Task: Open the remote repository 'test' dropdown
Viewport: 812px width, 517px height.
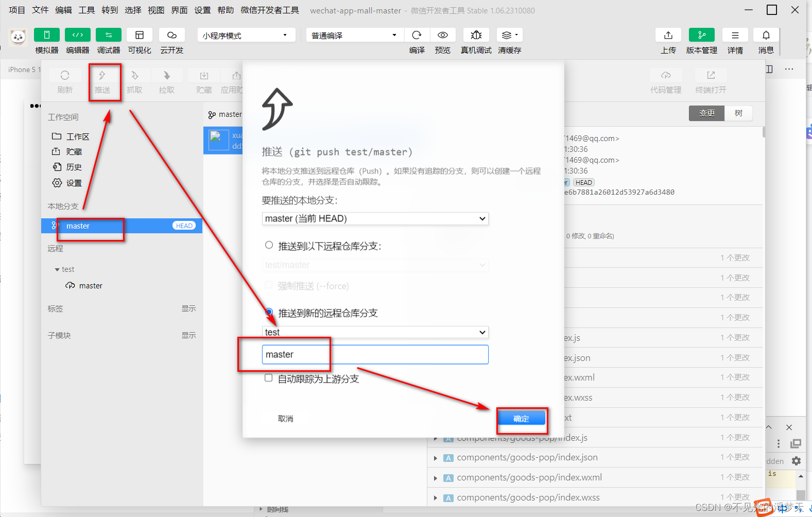Action: pos(375,332)
